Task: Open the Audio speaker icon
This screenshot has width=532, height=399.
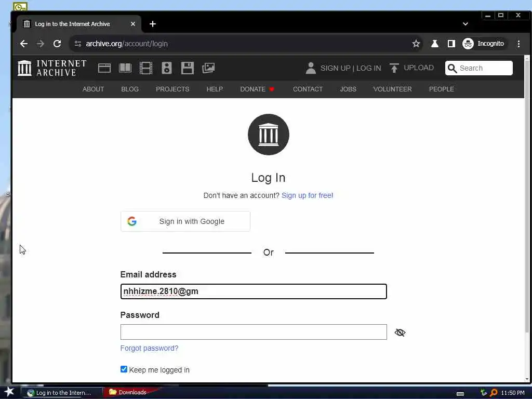Action: point(167,68)
